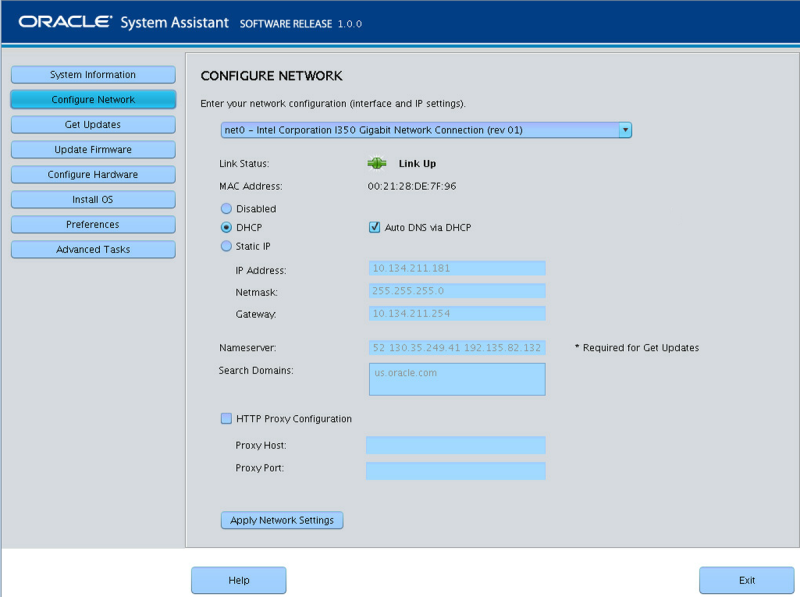The width and height of the screenshot is (800, 597).
Task: Select the DHCP radio button
Action: pyautogui.click(x=226, y=228)
